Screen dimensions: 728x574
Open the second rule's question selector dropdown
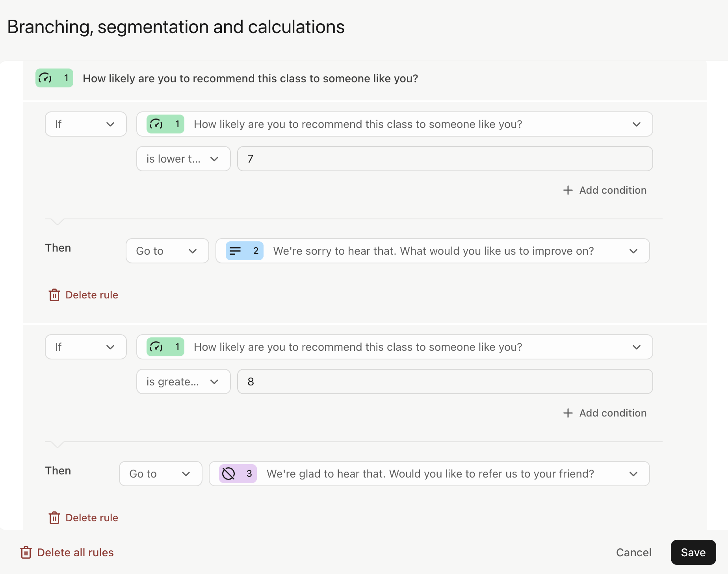(394, 347)
